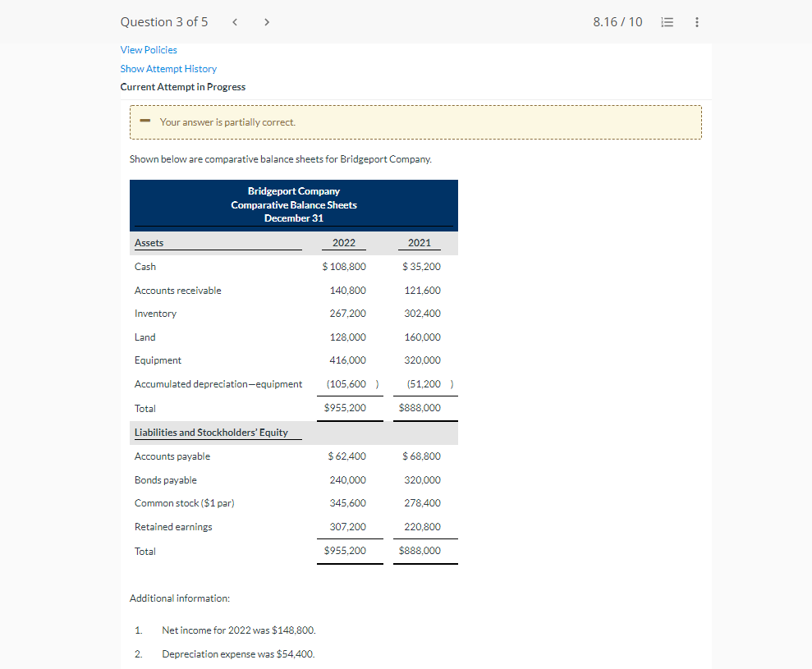Viewport: 812px width, 669px height.
Task: Select the 2021 column header
Action: click(x=420, y=243)
